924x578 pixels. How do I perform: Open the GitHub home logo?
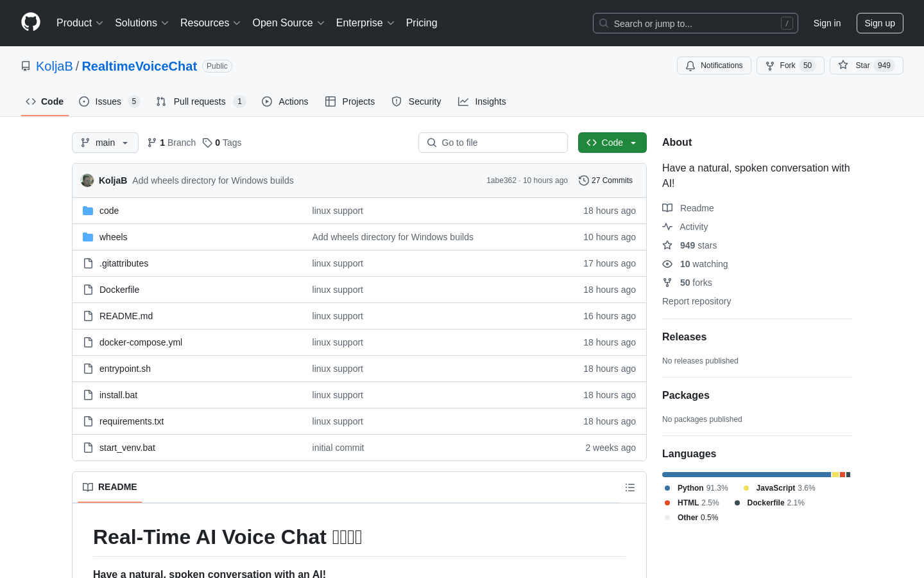click(31, 22)
